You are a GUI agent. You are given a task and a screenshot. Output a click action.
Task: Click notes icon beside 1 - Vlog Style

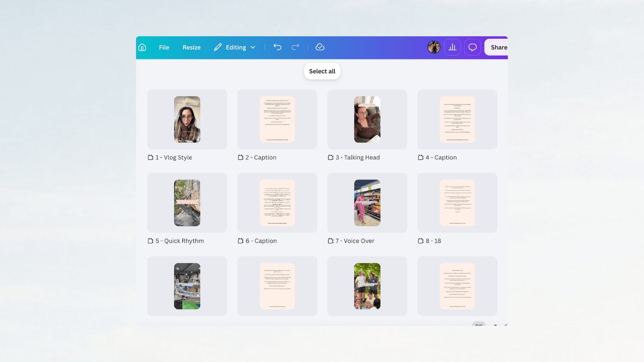[x=151, y=157]
